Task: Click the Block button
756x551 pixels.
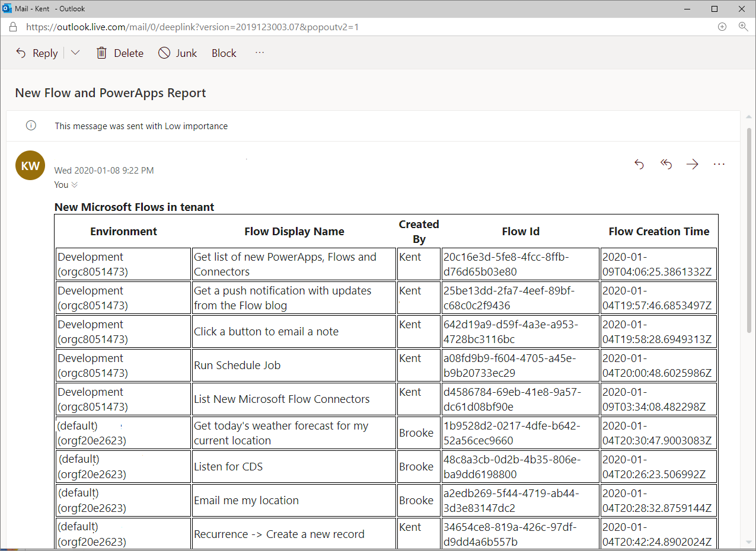Action: (x=224, y=53)
